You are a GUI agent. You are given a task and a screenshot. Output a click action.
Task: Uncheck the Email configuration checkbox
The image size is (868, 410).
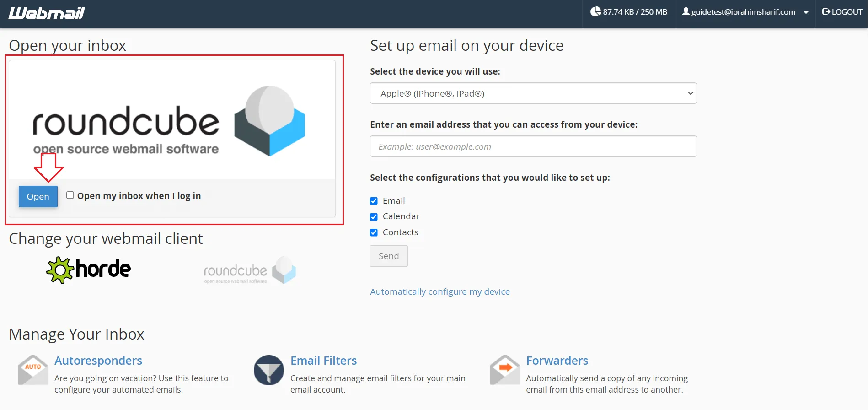click(x=374, y=201)
